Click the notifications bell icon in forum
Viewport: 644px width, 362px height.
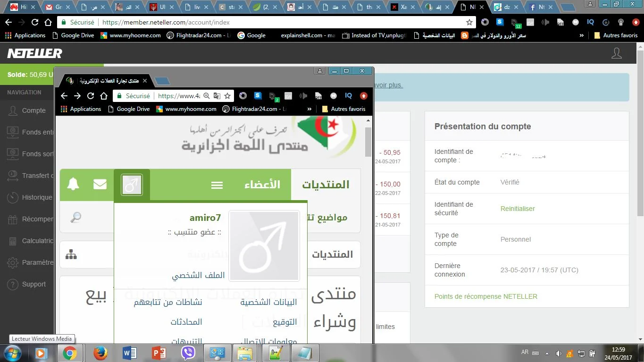pos(73,185)
